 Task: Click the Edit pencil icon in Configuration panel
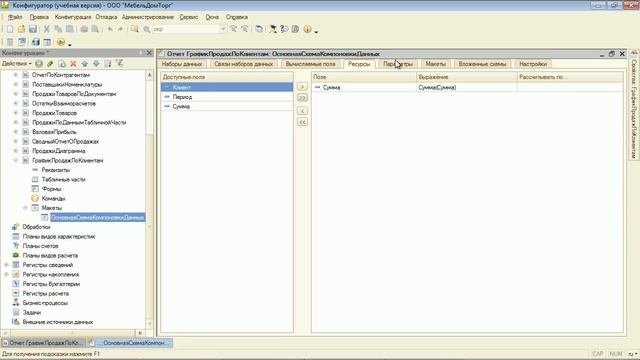tap(50, 64)
